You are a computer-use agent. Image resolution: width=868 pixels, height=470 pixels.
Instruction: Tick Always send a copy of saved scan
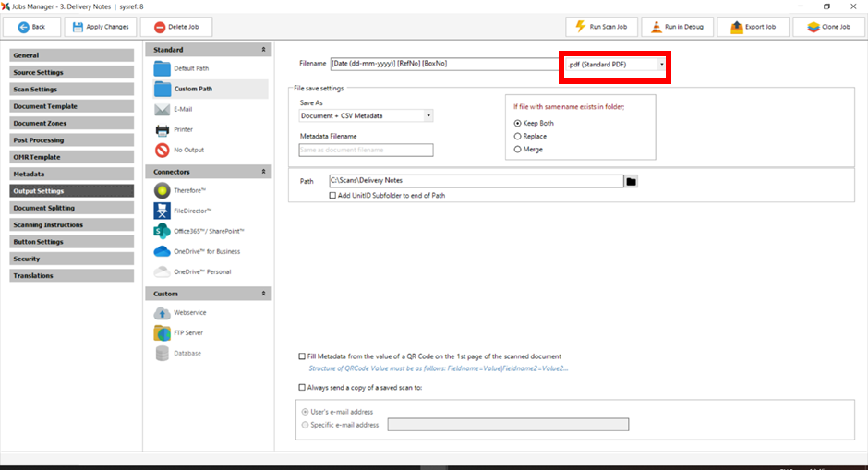302,388
